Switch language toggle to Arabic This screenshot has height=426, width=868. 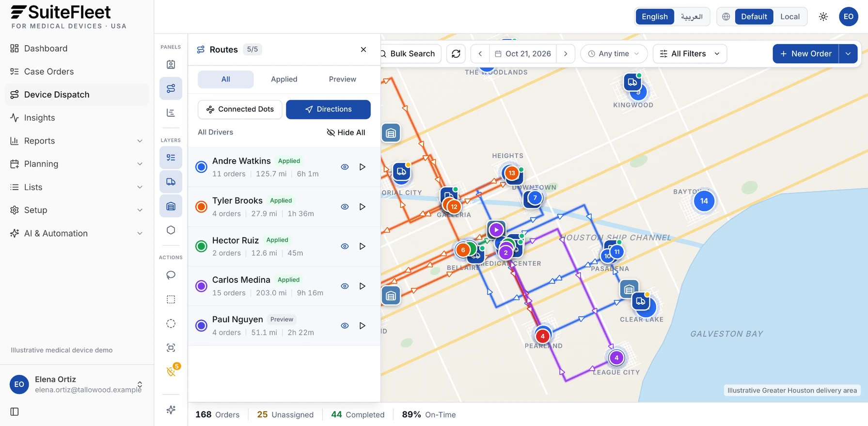[x=692, y=16]
